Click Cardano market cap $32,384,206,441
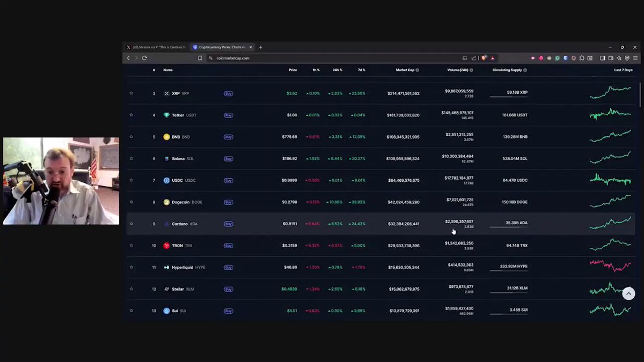This screenshot has height=362, width=644. 404,224
